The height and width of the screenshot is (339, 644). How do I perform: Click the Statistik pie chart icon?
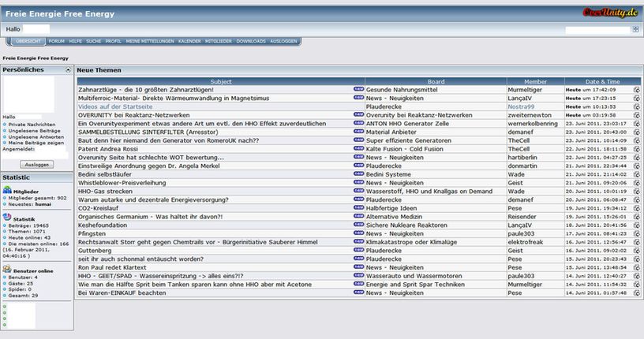click(7, 217)
